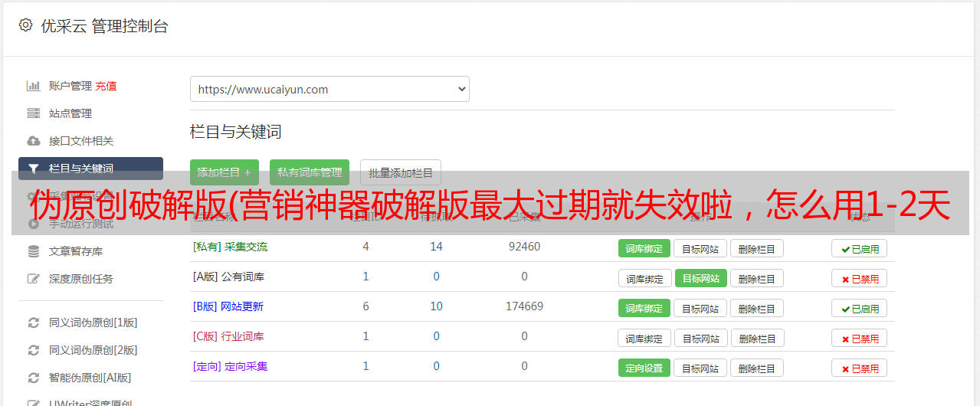Click 删除栏目 in the 公有词库 row
This screenshot has width=980, height=406.
coord(756,278)
